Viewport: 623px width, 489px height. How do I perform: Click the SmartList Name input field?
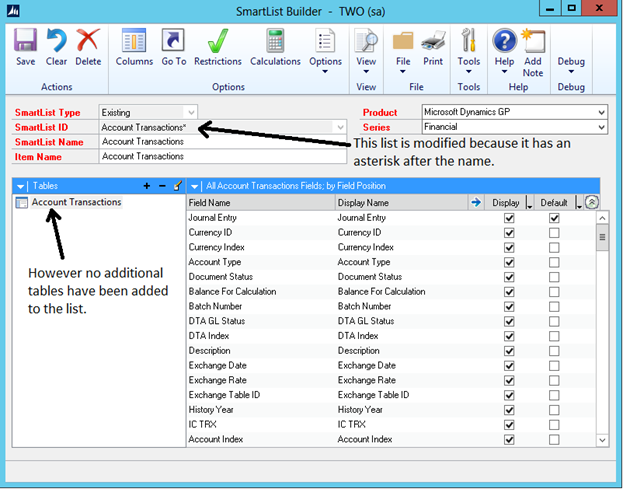tap(223, 142)
